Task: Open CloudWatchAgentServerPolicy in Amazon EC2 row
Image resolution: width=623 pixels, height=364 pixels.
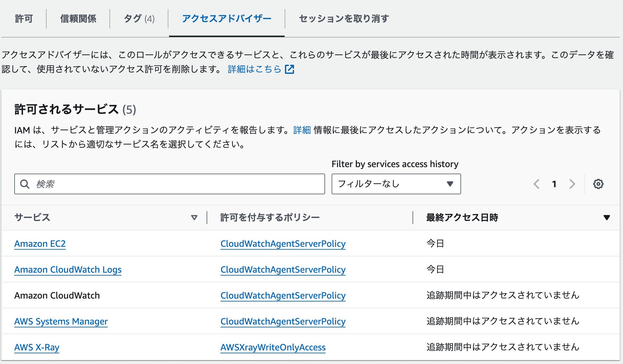Action: (283, 244)
